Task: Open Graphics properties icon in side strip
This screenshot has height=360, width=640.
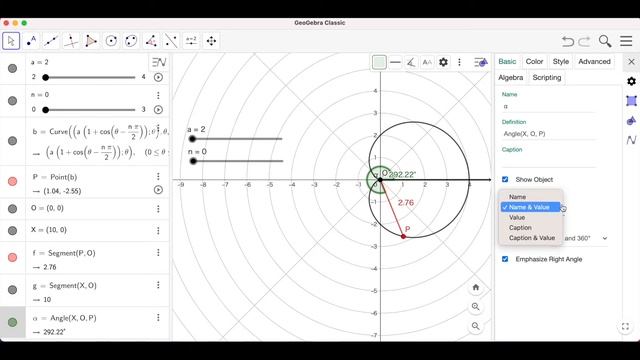Action: (x=631, y=101)
